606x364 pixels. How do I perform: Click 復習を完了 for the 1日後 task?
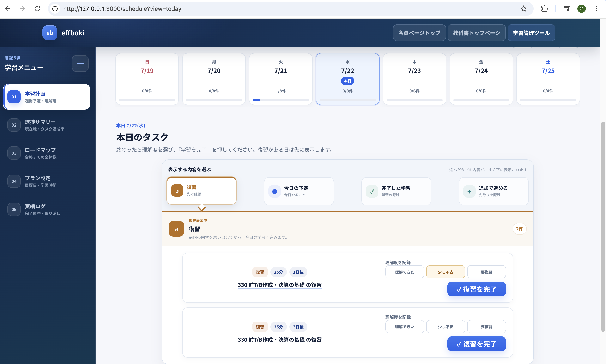click(x=476, y=289)
